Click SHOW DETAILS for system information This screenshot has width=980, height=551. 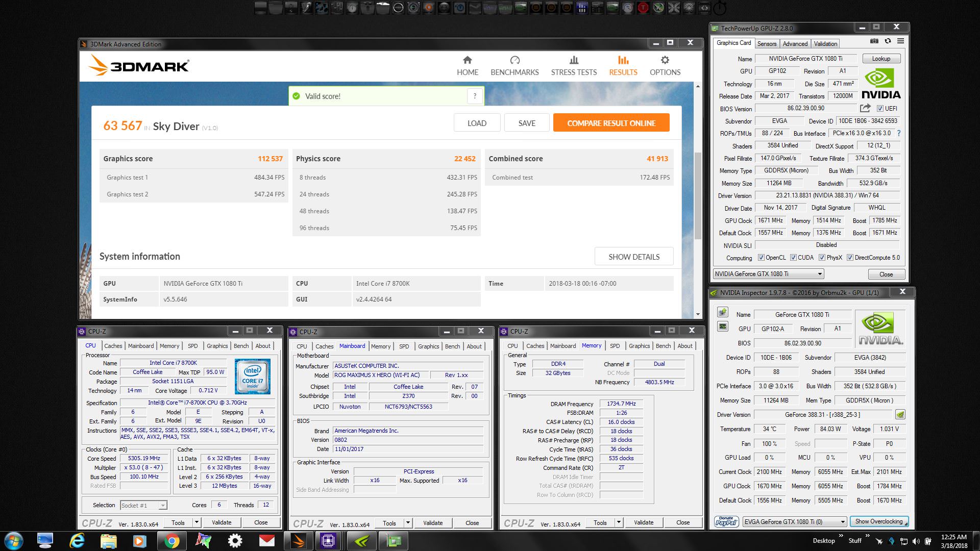(634, 257)
